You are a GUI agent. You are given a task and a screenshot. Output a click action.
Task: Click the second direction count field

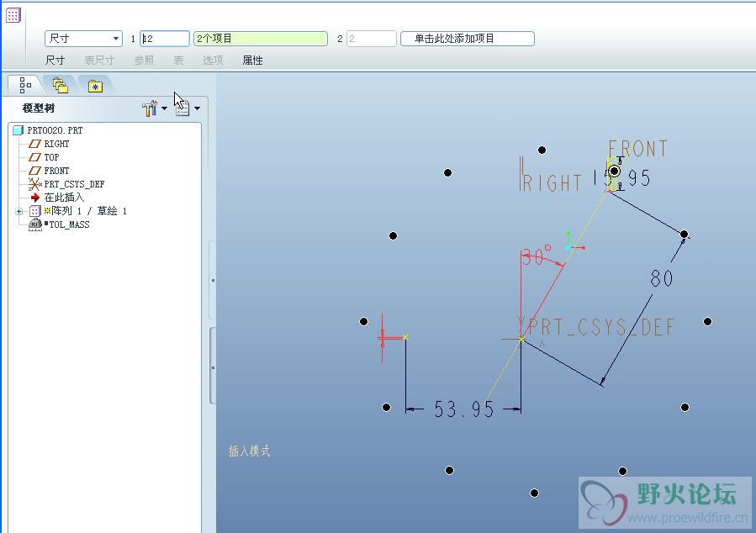[x=371, y=39]
